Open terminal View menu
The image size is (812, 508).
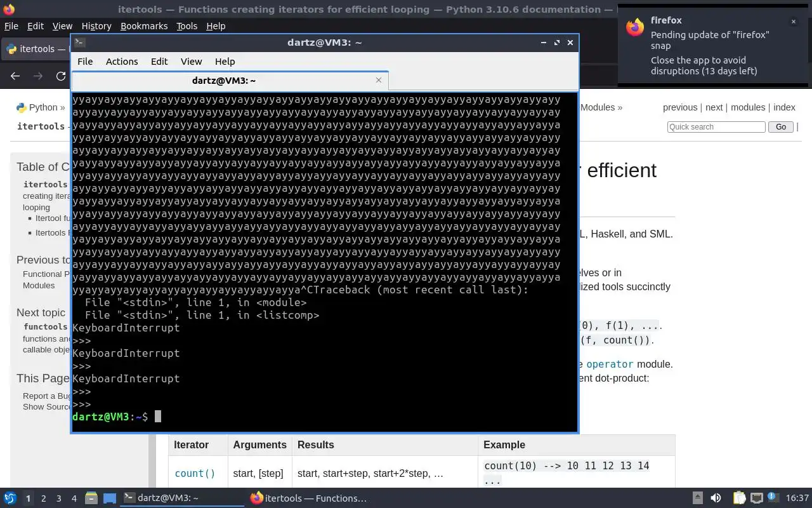click(x=191, y=62)
